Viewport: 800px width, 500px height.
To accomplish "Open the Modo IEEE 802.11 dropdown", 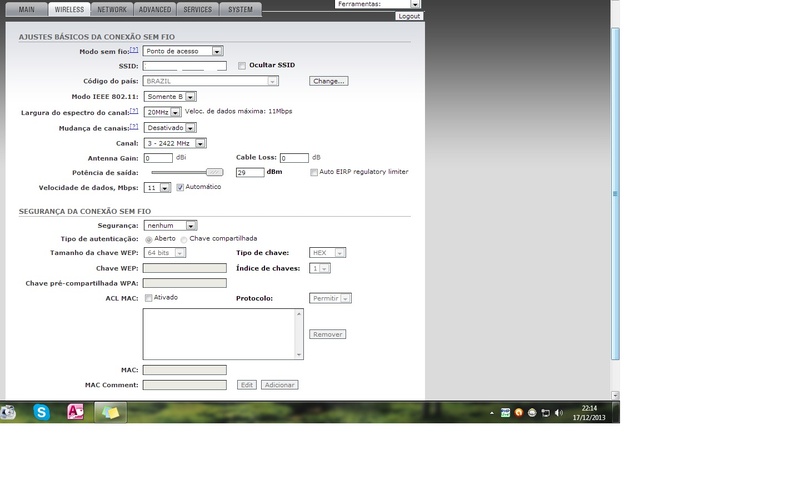I will [x=170, y=96].
